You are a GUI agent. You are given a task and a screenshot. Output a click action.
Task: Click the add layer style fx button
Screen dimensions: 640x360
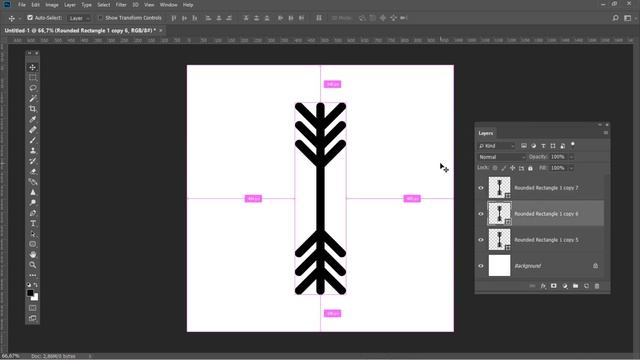click(x=543, y=286)
